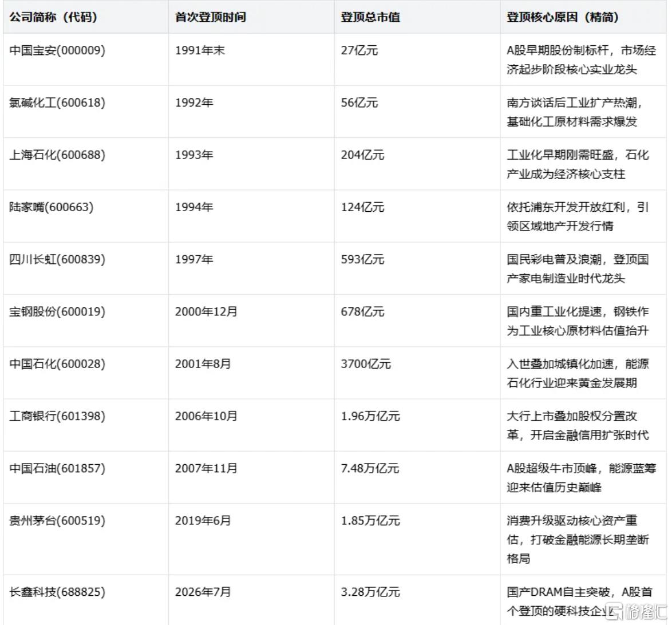Click the reason text starting 大行上市叠加股权分置改革
672x625 pixels.
point(578,426)
